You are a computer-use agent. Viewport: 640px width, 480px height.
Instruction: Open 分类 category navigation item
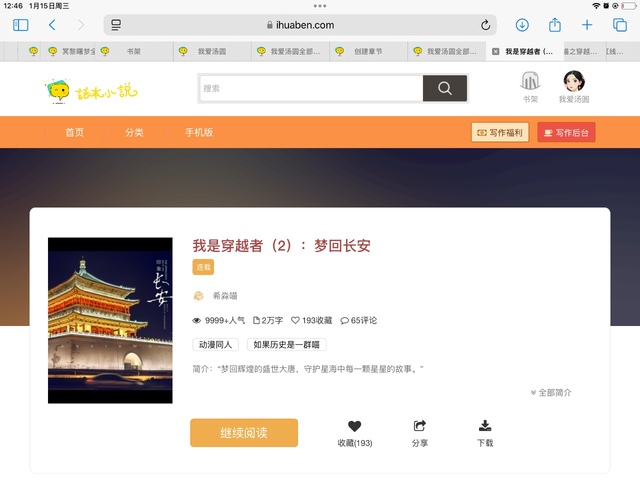pos(134,132)
